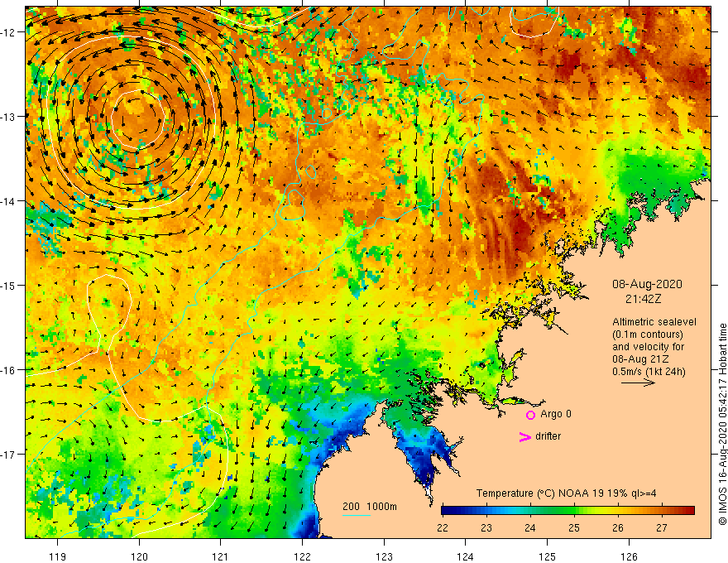Image resolution: width=728 pixels, height=563 pixels.
Task: Click longitude axis label 123
Action: (x=384, y=556)
